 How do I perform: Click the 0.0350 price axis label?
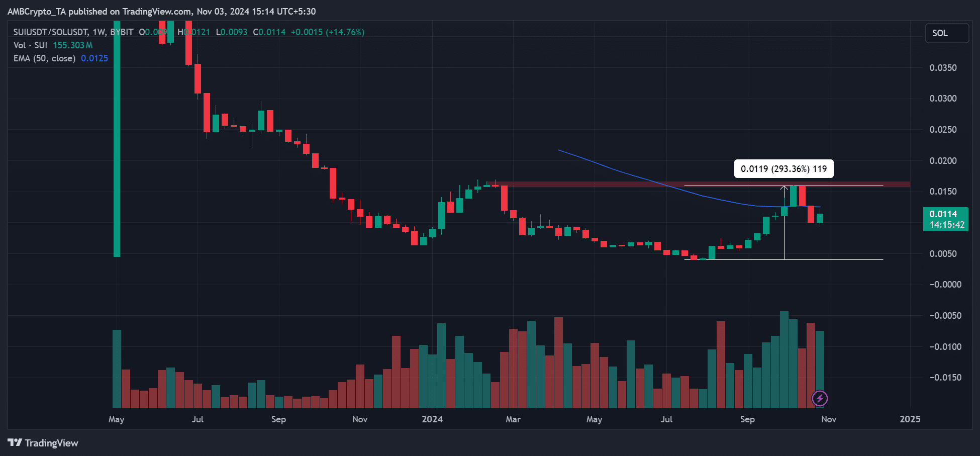[x=943, y=68]
